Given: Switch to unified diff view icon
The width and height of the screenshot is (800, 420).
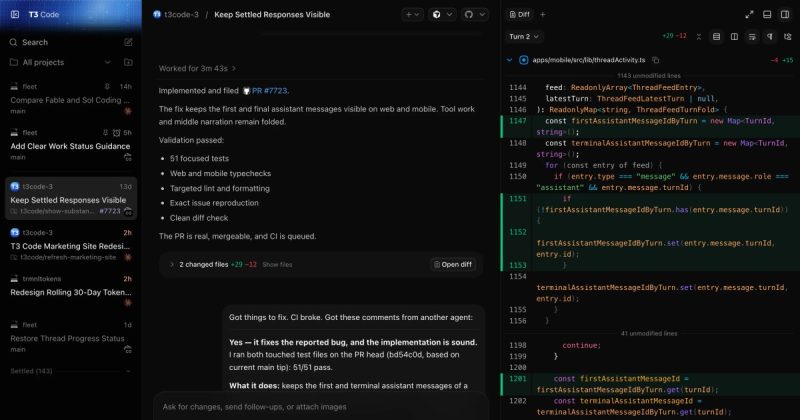Looking at the screenshot, I should pyautogui.click(x=716, y=37).
